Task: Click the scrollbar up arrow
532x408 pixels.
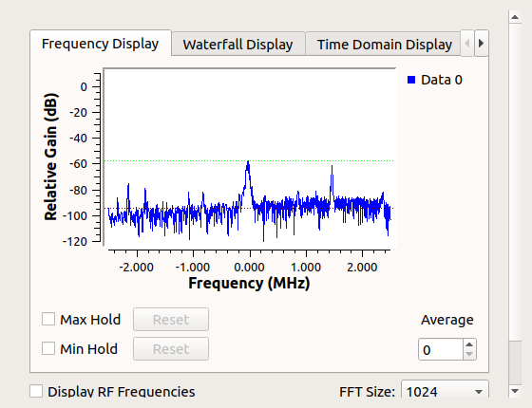Action: pyautogui.click(x=515, y=17)
